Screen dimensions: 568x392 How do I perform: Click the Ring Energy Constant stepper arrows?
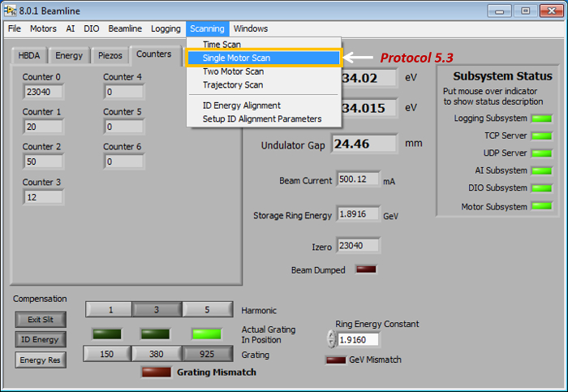(330, 339)
